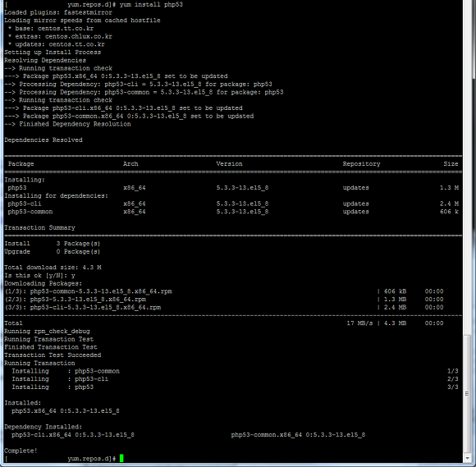This screenshot has height=467, width=476.
Task: Click the '606 kB' download size
Action: pos(395,291)
